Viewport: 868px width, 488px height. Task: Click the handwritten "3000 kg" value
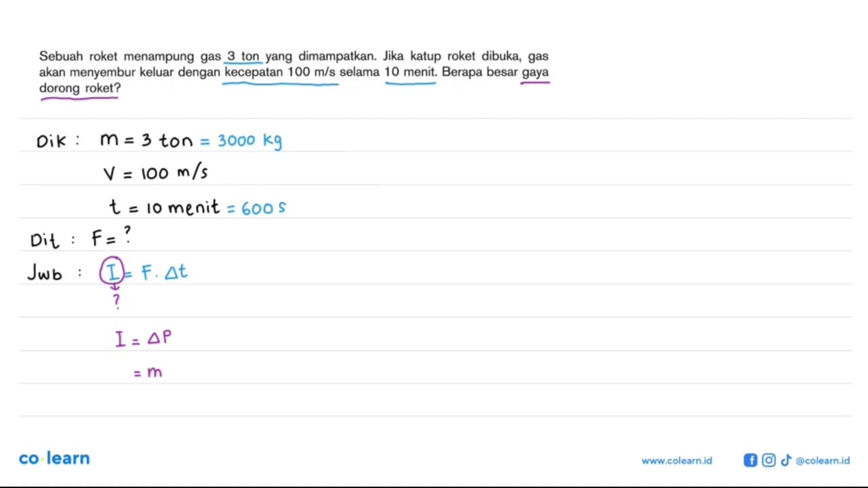(x=250, y=140)
